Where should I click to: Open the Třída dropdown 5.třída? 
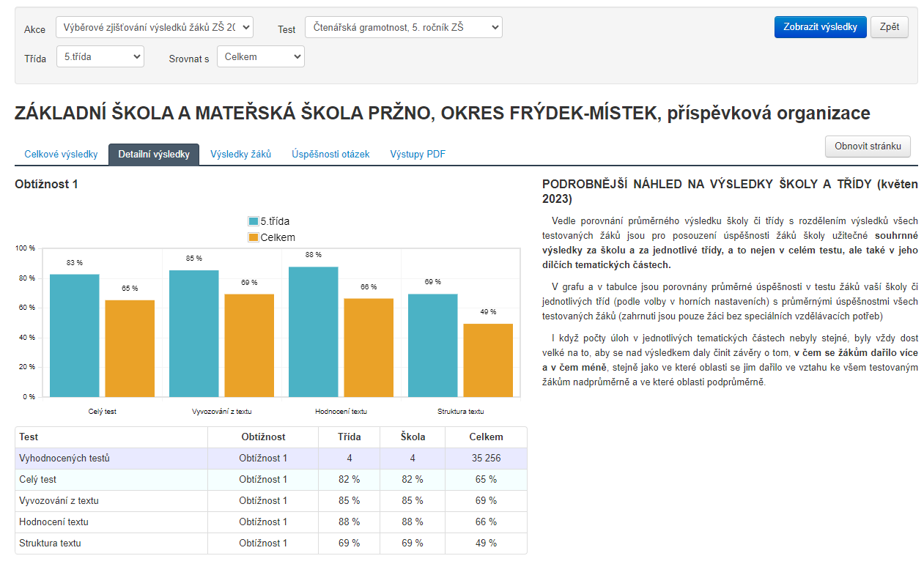point(100,56)
